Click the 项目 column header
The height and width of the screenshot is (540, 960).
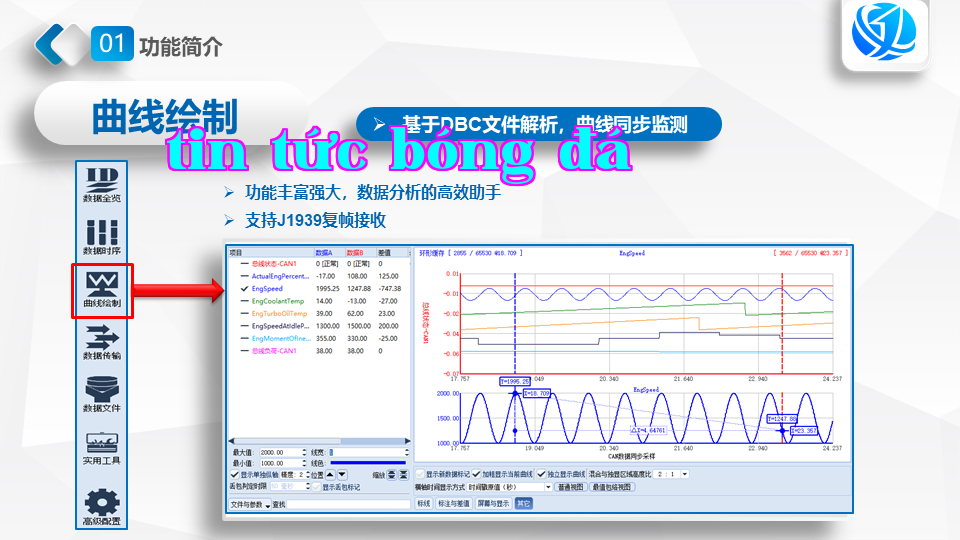(x=271, y=252)
